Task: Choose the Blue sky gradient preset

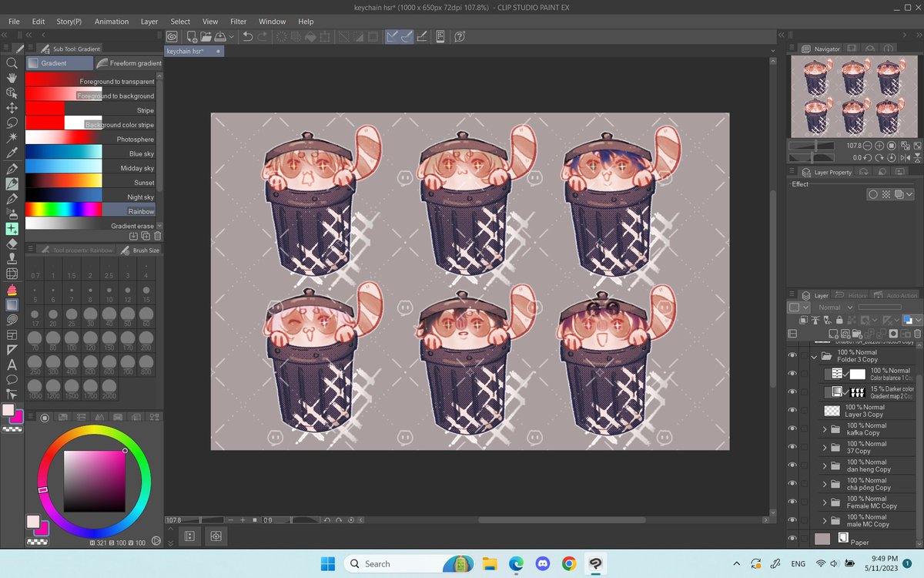Action: tap(91, 153)
